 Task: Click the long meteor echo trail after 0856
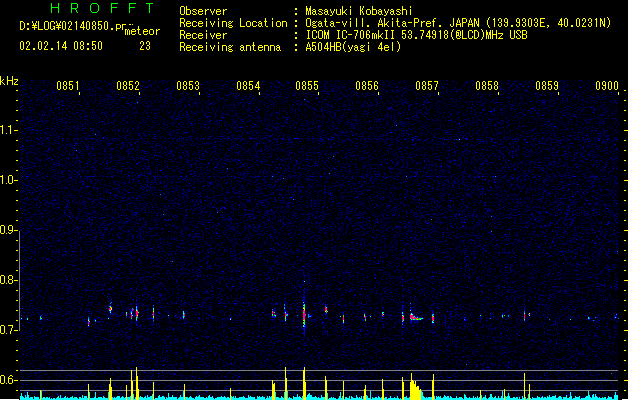416,317
